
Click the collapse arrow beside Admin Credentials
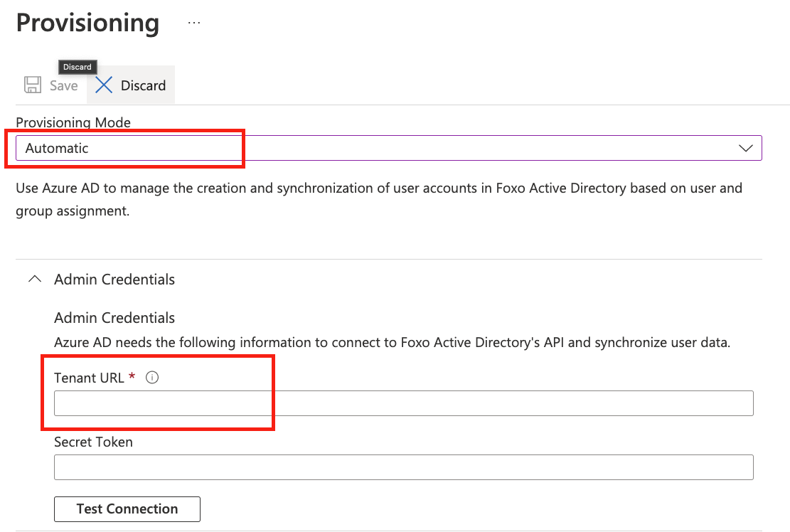coord(34,279)
